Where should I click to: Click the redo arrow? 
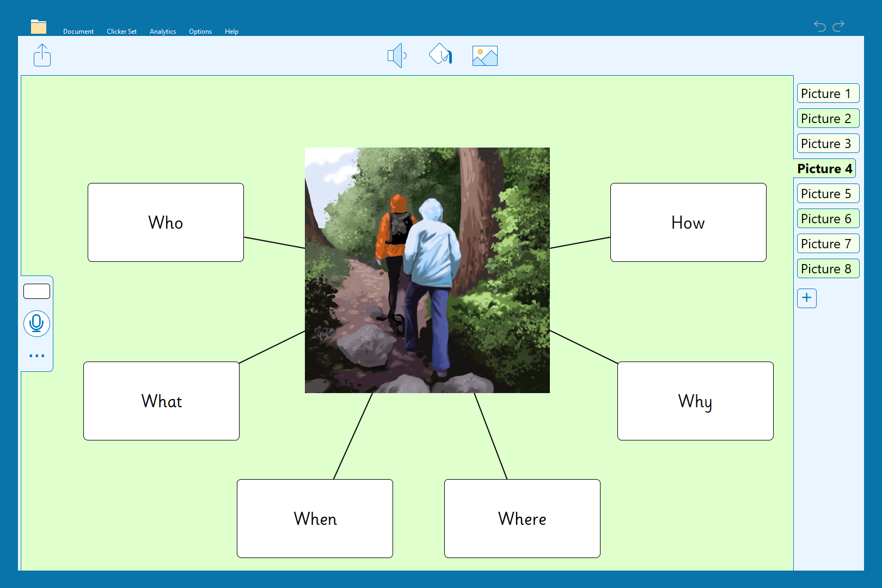coord(838,26)
